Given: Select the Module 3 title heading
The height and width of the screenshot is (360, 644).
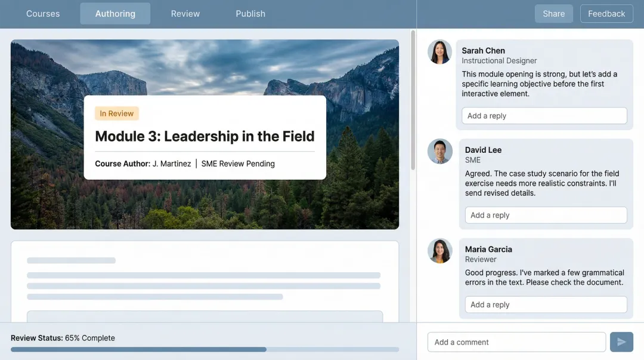Looking at the screenshot, I should [x=204, y=136].
